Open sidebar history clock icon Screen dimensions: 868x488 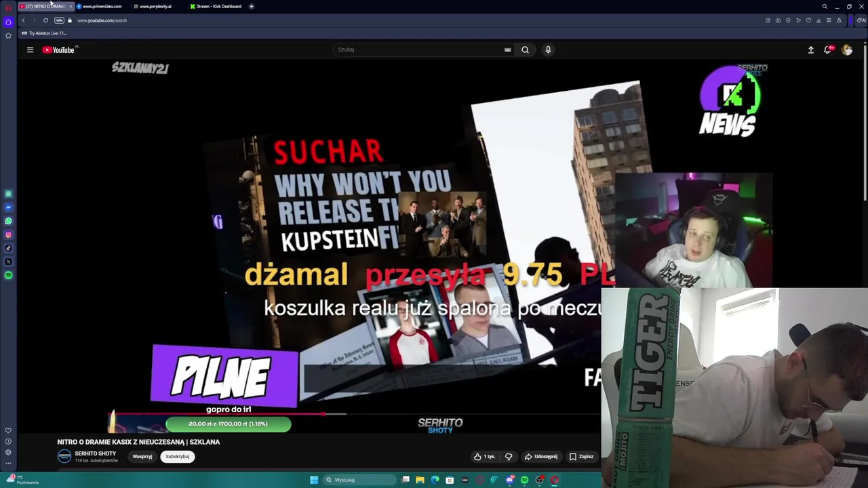pyautogui.click(x=8, y=441)
